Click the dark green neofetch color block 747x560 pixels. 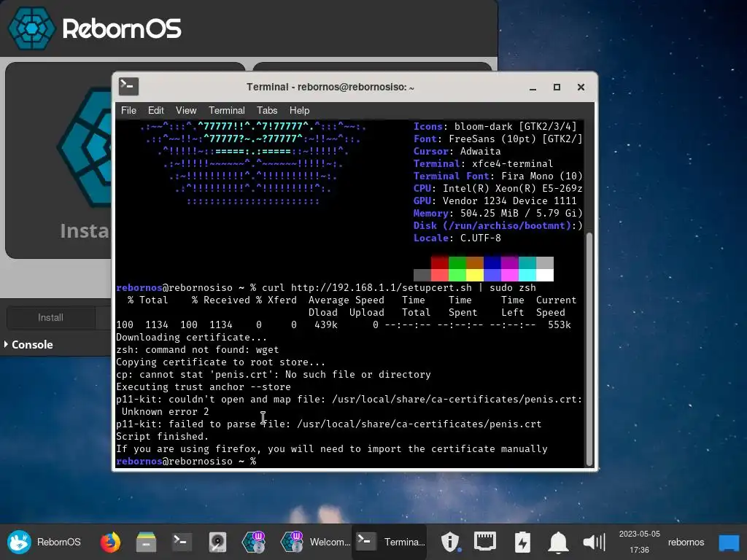[457, 262]
